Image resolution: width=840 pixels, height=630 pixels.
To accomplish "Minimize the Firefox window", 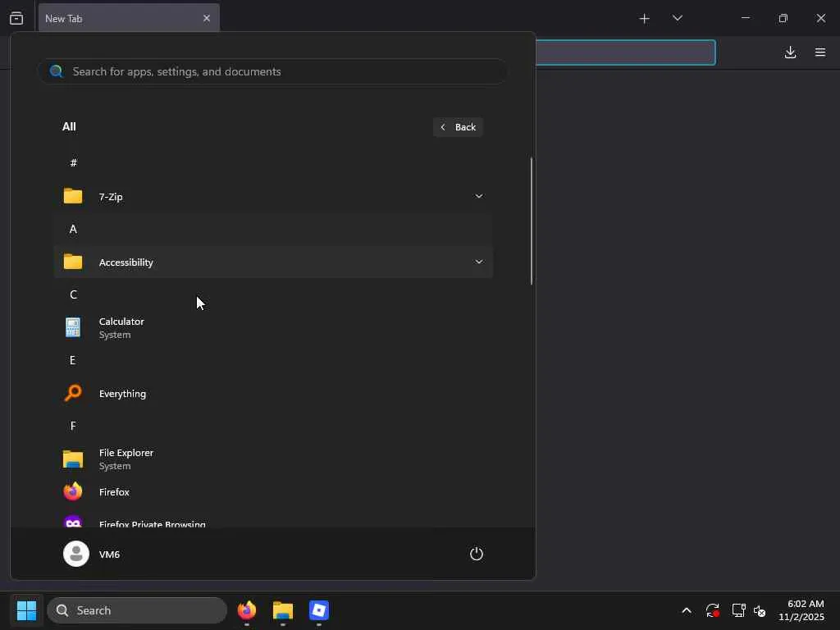I will [745, 18].
